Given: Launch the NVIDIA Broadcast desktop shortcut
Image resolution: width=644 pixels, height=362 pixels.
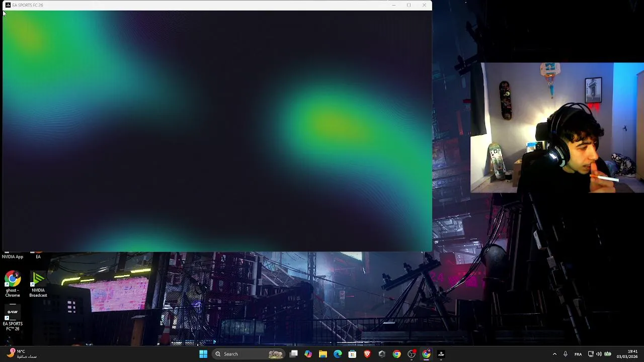Looking at the screenshot, I should click(x=38, y=284).
